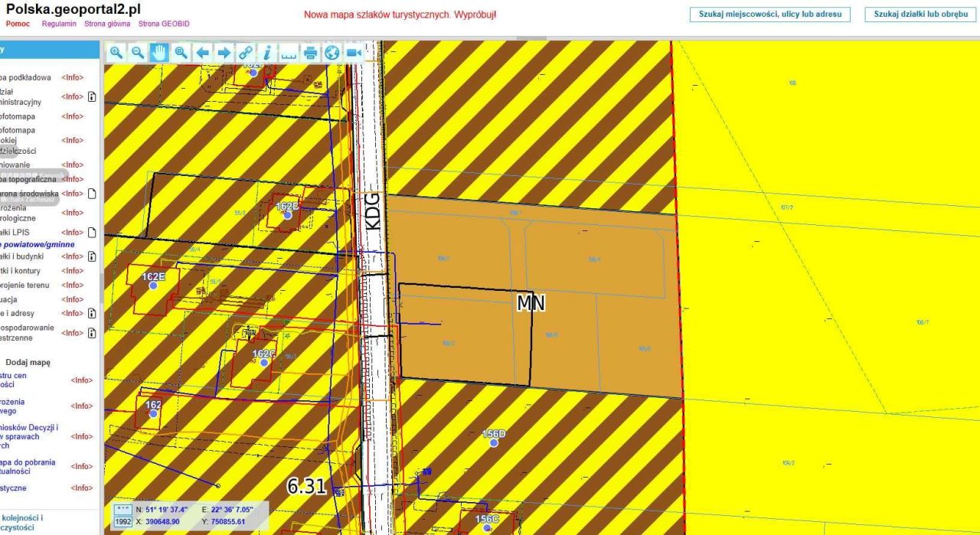
Task: Open document icon beside LPIS layer
Action: [92, 233]
